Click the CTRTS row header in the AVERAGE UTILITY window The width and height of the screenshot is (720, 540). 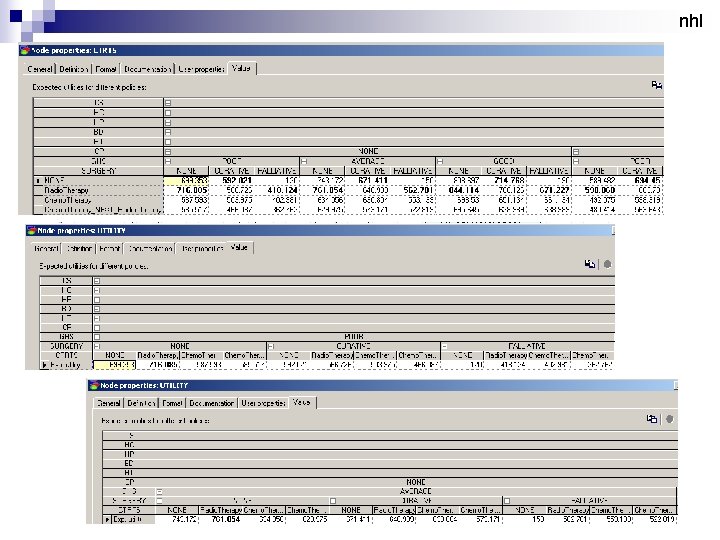coord(129,510)
